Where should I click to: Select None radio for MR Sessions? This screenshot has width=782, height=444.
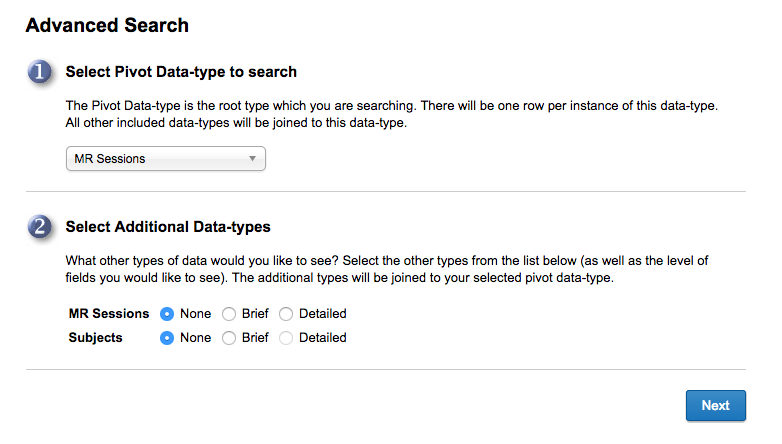(x=168, y=314)
